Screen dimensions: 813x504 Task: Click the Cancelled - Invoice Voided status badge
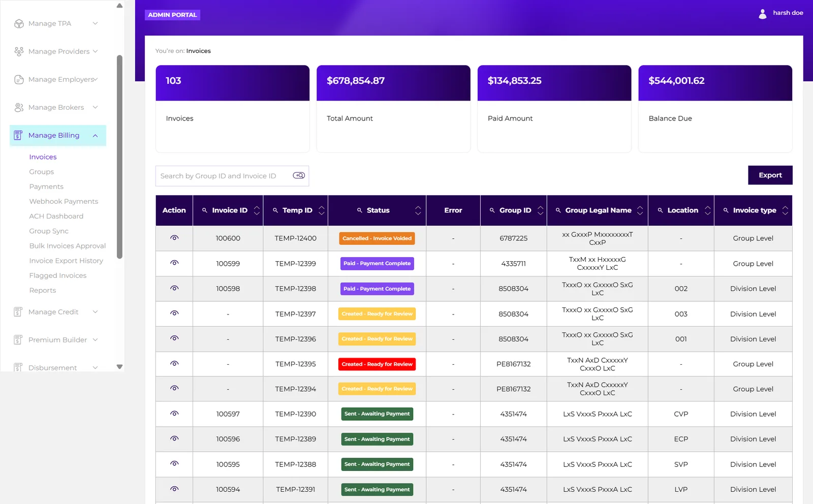(x=377, y=238)
